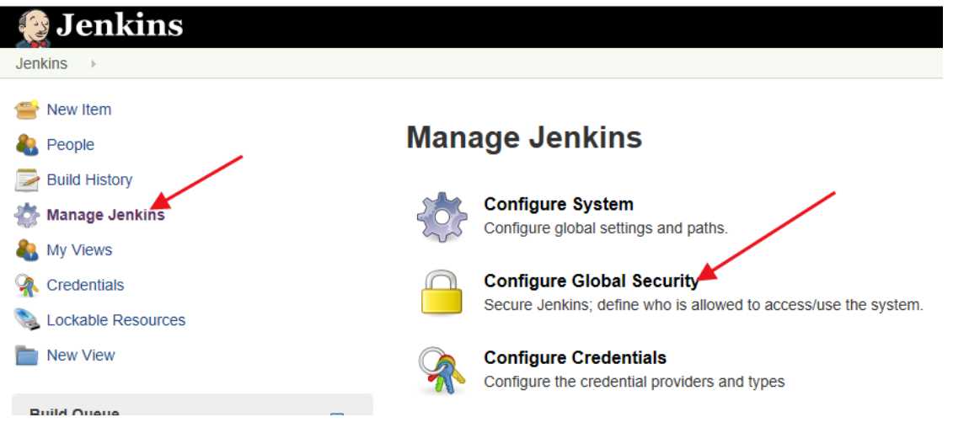This screenshot has height=428, width=980.
Task: Open the Jenkins header title link
Action: [120, 25]
